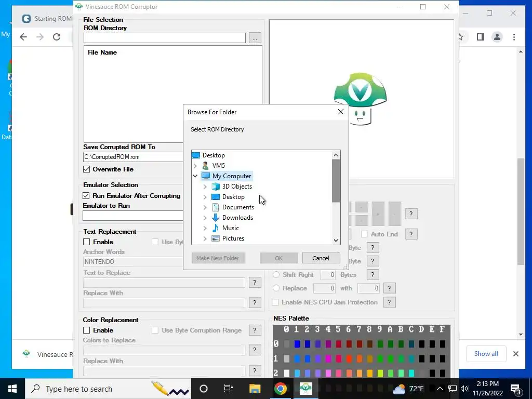Click the Vinesauce mushroom logo image
This screenshot has width=532, height=399.
361,99
